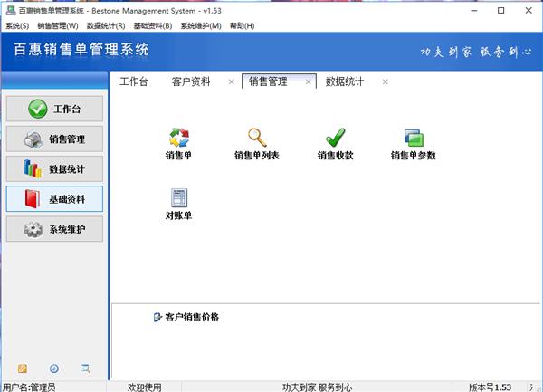Open the 数据统计(R) menu
Screen dimensions: 543x392
pos(106,25)
